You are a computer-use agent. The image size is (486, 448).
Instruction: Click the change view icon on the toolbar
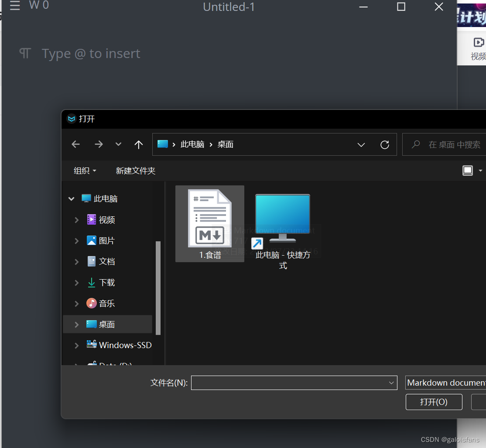tap(468, 171)
